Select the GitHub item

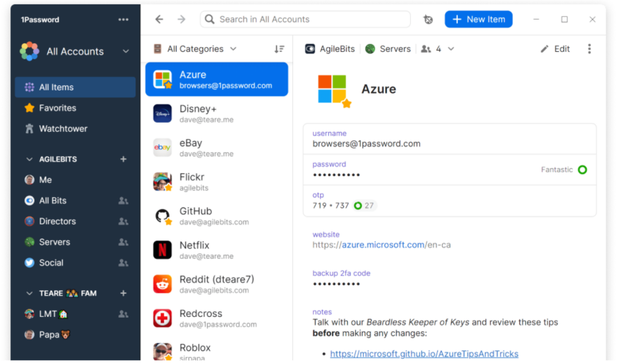(x=217, y=216)
